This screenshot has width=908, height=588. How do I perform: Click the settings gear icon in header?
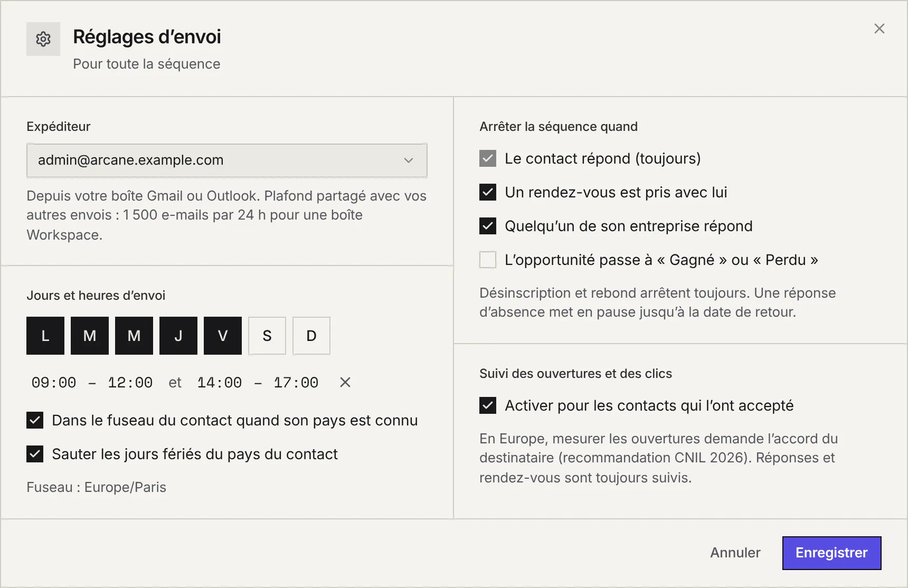tap(43, 39)
